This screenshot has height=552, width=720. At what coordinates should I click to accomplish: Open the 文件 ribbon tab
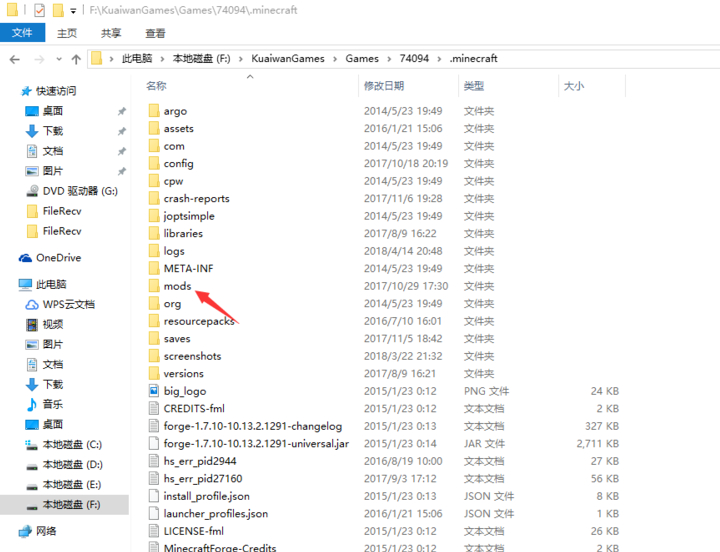(x=22, y=33)
